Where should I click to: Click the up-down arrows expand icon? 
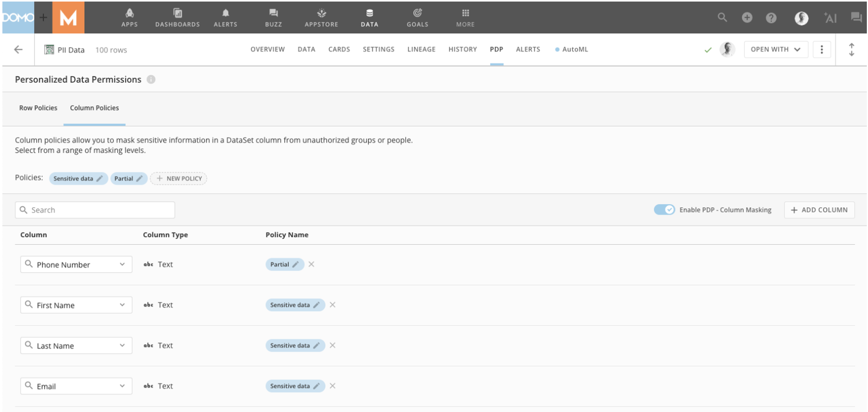(x=851, y=50)
